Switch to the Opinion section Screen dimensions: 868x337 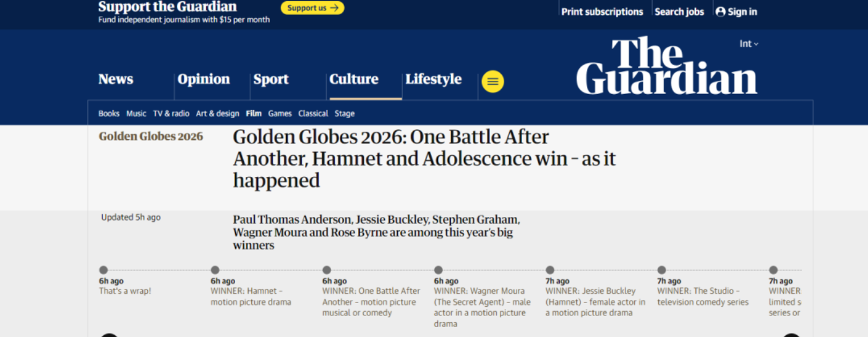[204, 79]
